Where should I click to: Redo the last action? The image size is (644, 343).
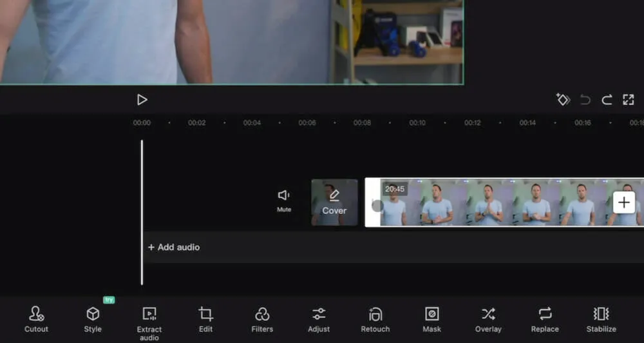(x=607, y=99)
